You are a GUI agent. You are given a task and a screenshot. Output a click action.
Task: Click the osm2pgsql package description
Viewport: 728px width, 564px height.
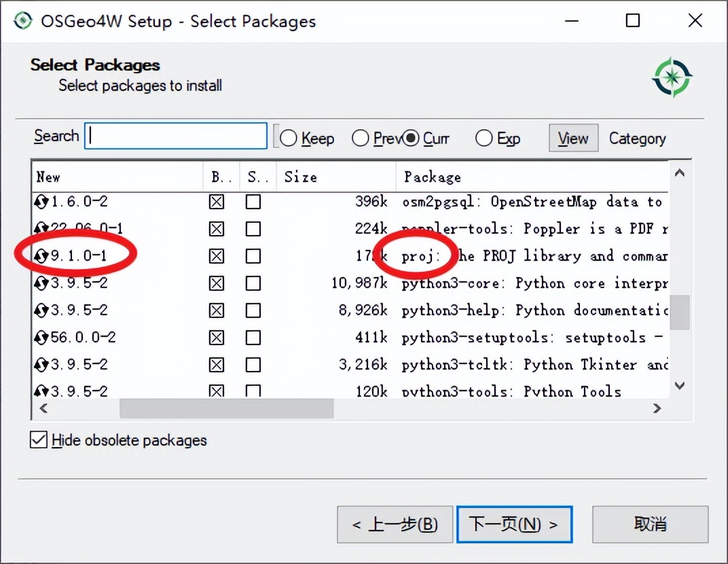click(532, 202)
